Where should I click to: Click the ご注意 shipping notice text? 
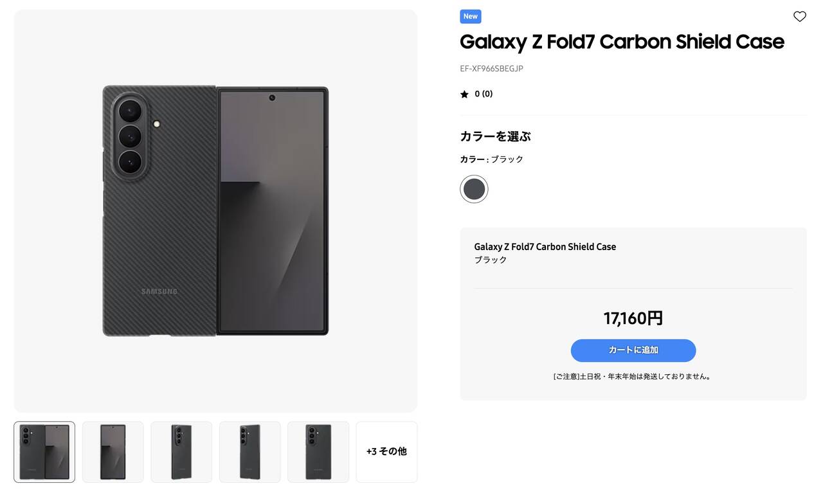pos(633,377)
